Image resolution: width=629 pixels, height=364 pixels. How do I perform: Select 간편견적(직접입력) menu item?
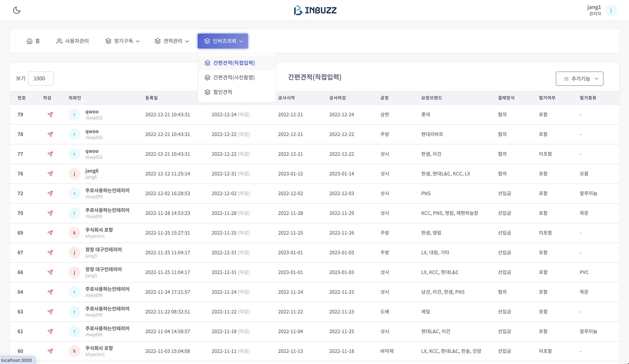tap(237, 63)
